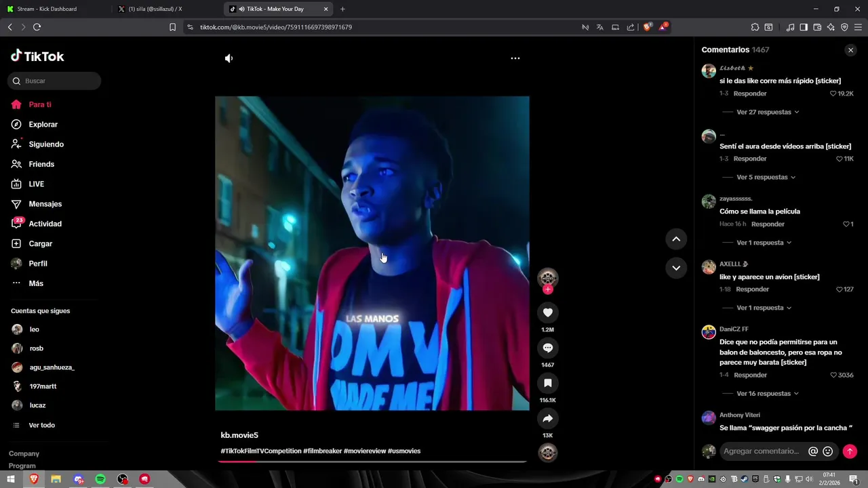Toggle the browser sidebar panel icon
Screen dimensions: 868x488
coord(804,27)
